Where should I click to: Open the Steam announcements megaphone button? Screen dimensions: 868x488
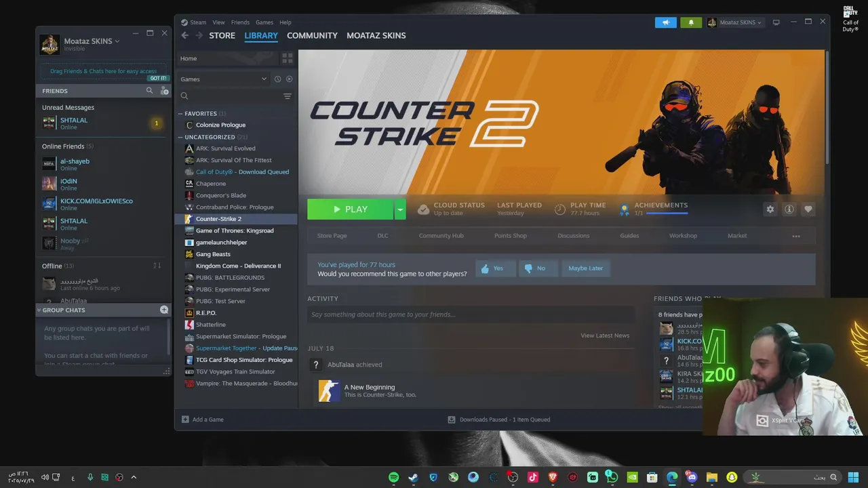pos(666,22)
